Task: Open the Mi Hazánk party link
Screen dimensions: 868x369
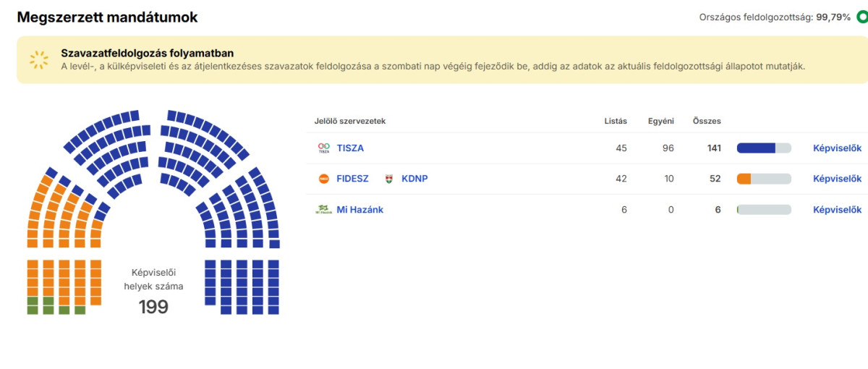Action: pyautogui.click(x=359, y=210)
